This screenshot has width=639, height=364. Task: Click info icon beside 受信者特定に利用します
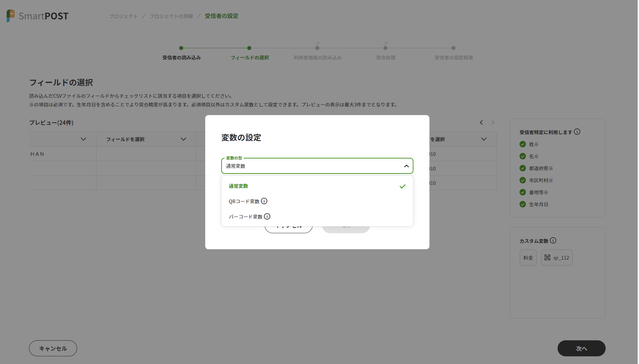pos(577,132)
